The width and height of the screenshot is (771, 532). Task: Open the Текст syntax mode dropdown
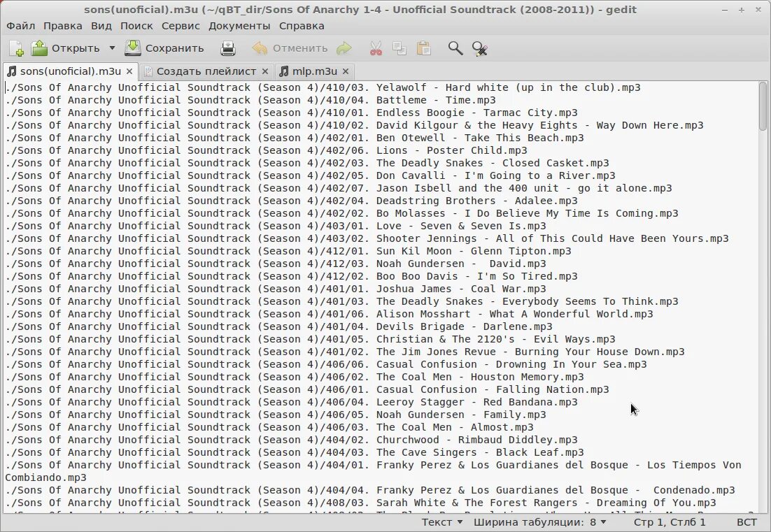coord(442,522)
